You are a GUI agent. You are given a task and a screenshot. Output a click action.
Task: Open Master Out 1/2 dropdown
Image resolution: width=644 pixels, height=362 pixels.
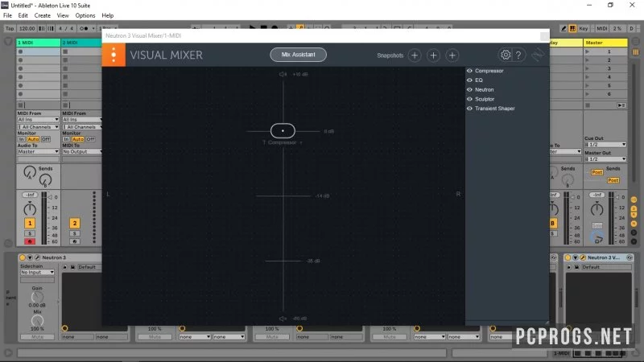coord(605,158)
